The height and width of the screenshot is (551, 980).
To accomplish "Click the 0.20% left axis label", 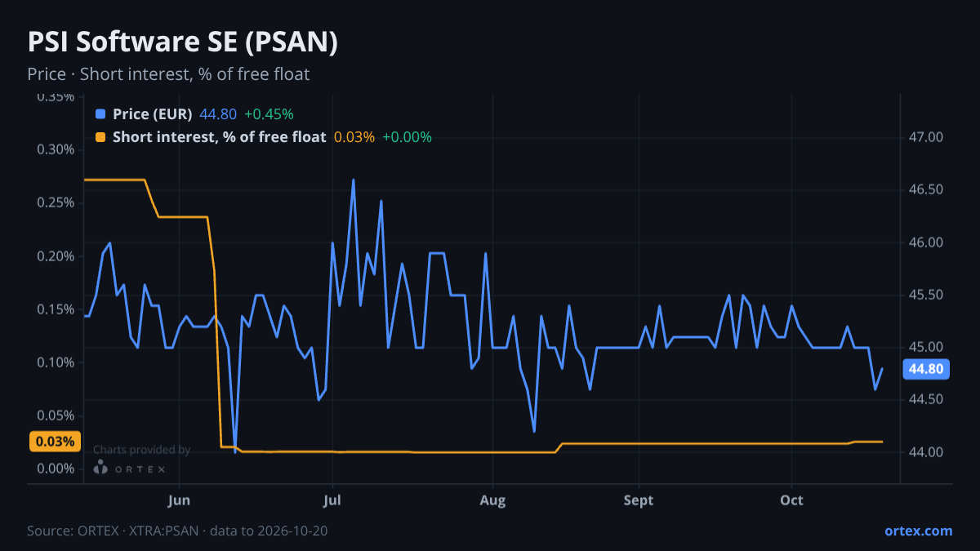I will 55,256.
